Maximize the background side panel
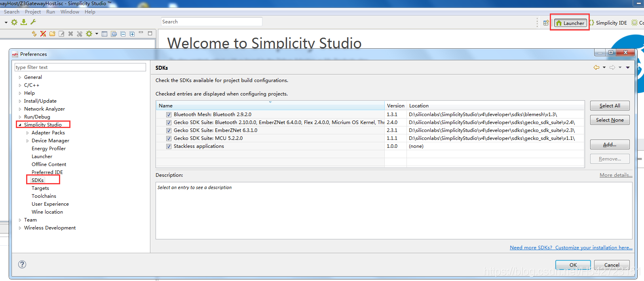 point(150,33)
